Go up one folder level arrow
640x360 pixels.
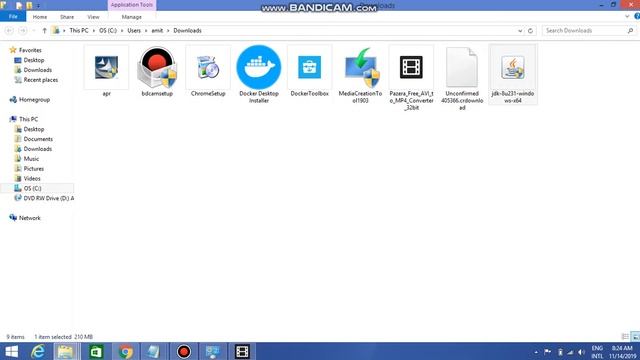point(44,31)
